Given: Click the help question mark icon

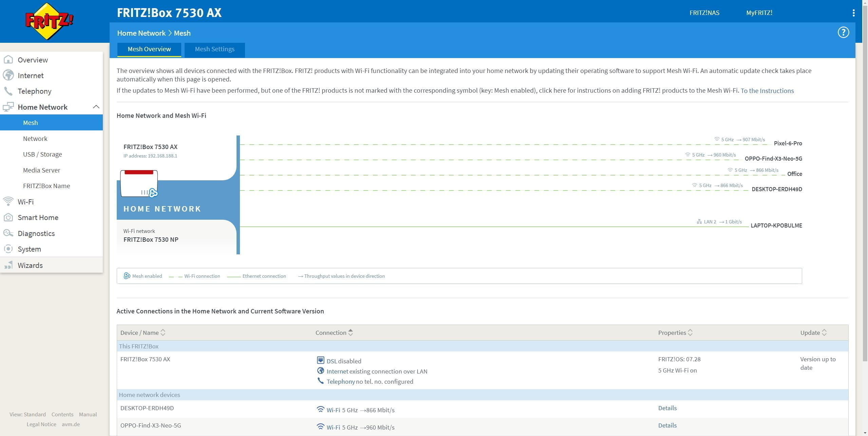Looking at the screenshot, I should (843, 33).
